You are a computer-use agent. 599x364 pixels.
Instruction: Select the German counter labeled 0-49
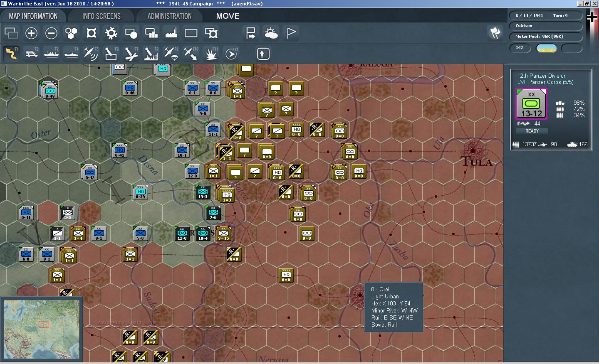pos(49,90)
